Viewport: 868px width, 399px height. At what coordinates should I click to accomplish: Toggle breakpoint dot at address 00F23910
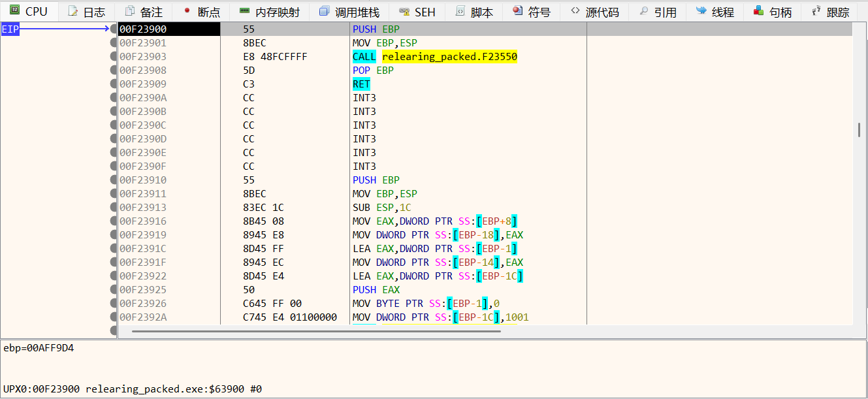(x=114, y=180)
